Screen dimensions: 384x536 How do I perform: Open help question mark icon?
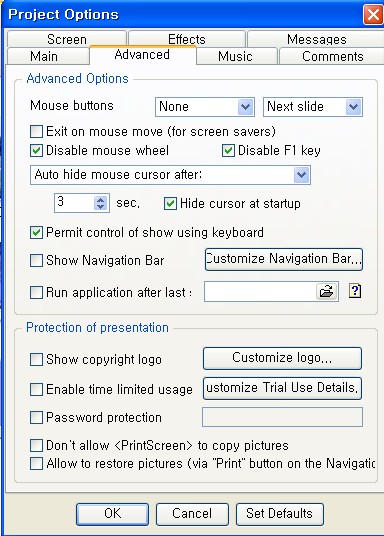(355, 291)
